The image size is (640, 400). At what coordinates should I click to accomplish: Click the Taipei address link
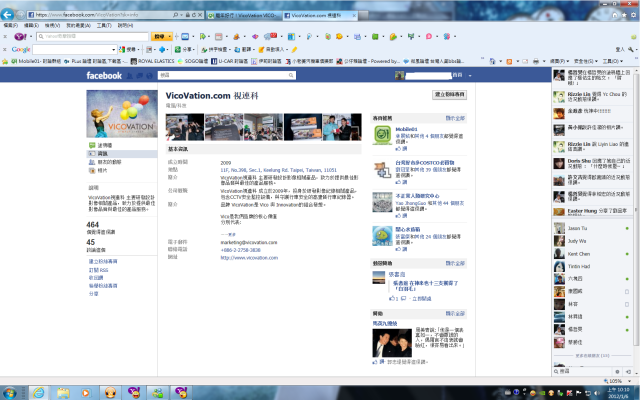pyautogui.click(x=278, y=170)
